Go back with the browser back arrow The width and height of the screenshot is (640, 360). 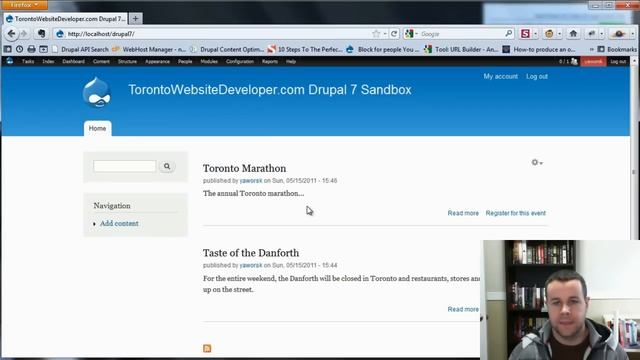pos(11,34)
